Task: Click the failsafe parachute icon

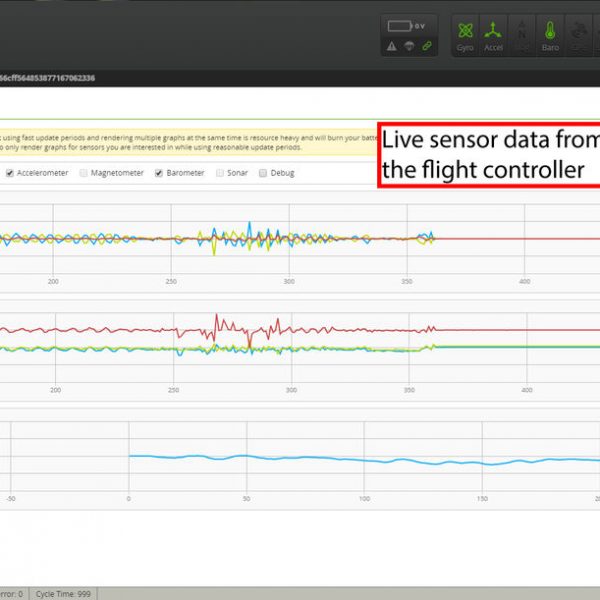Action: (409, 46)
